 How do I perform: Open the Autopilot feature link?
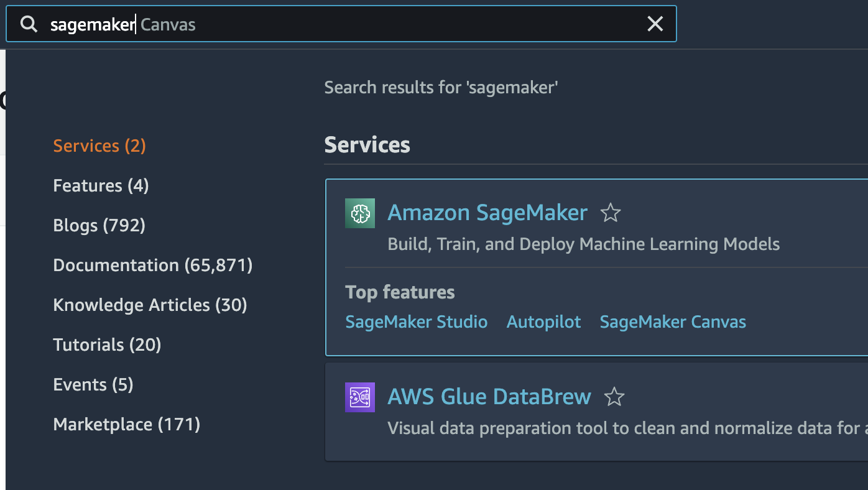[x=543, y=322]
